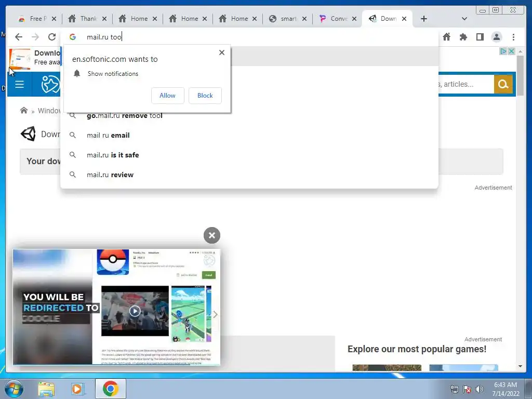Image resolution: width=532 pixels, height=399 pixels.
Task: Click the Softonic star logo
Action: coord(50,84)
